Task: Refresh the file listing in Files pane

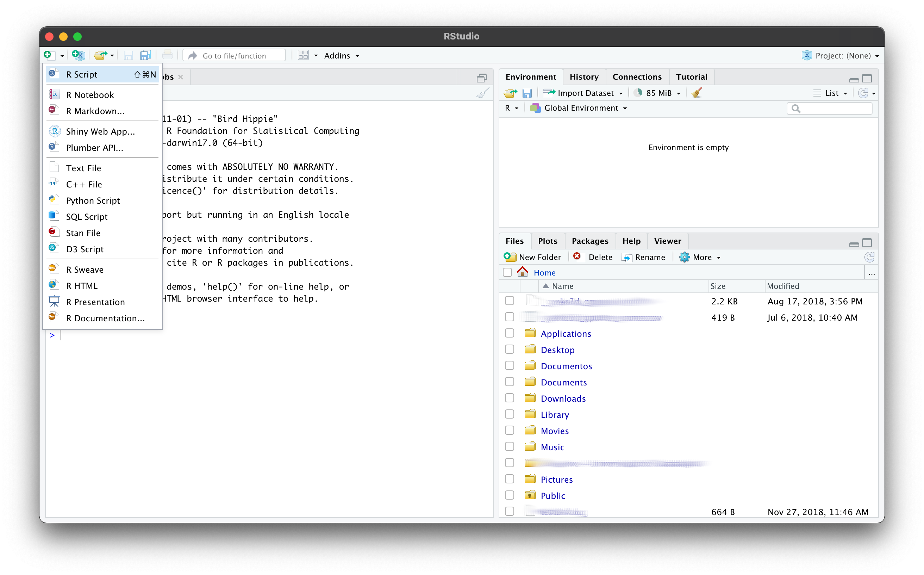Action: (869, 258)
